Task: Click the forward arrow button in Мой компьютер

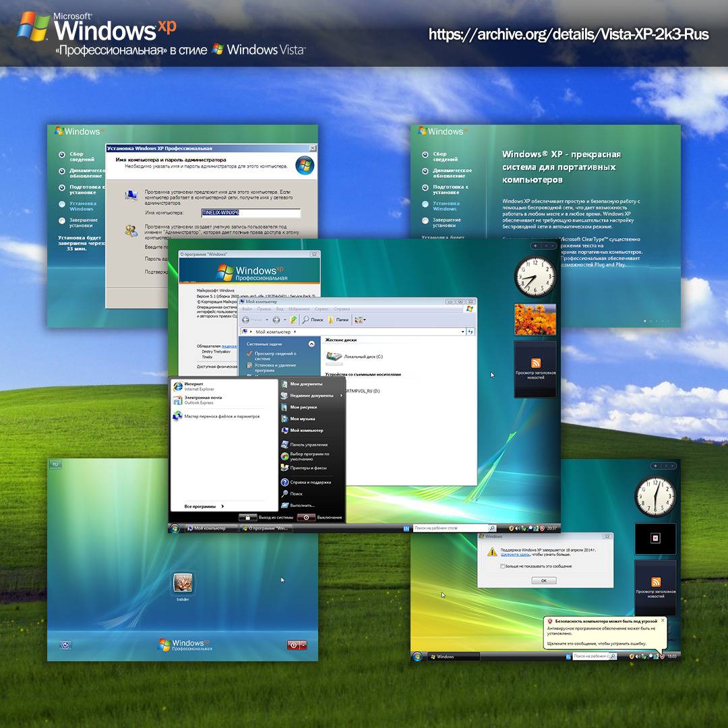Action: 276,320
